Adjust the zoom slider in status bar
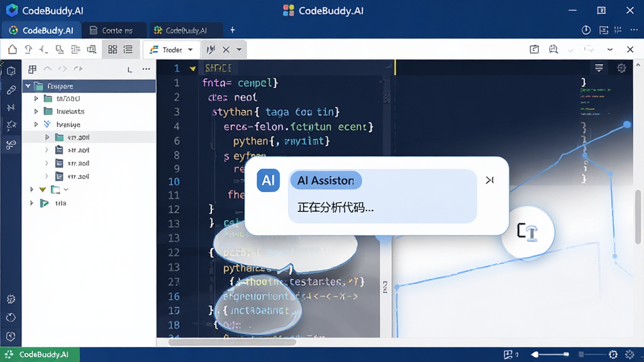The width and height of the screenshot is (644, 362). click(x=550, y=354)
